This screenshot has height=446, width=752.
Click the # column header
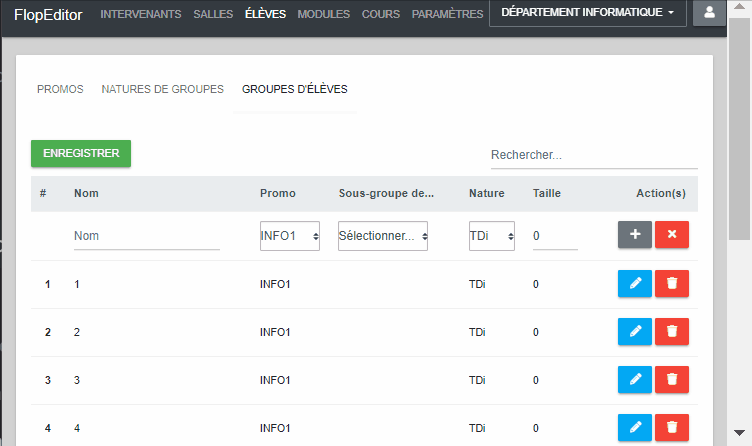point(43,193)
